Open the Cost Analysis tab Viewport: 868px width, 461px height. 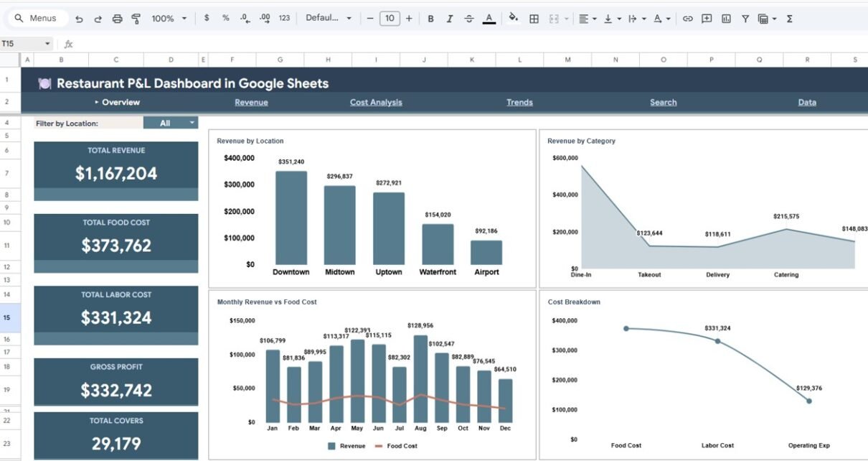[x=376, y=103]
